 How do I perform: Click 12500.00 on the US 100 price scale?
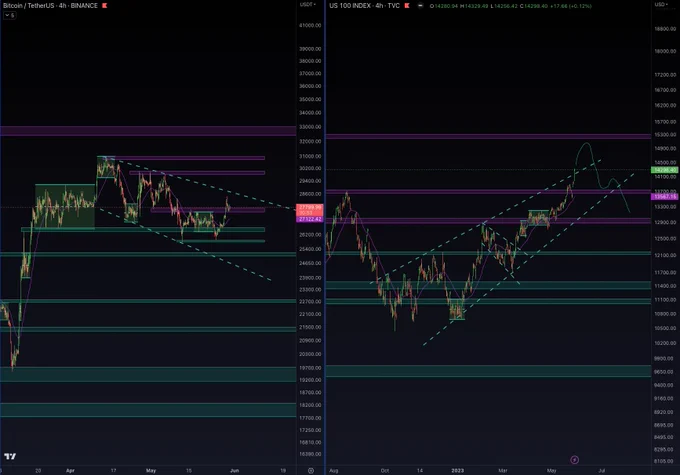665,239
